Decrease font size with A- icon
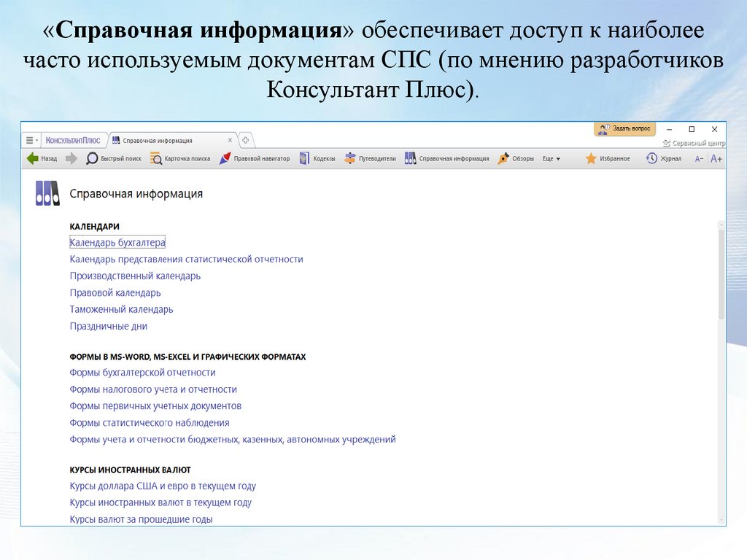Image resolution: width=747 pixels, height=560 pixels. point(699,159)
